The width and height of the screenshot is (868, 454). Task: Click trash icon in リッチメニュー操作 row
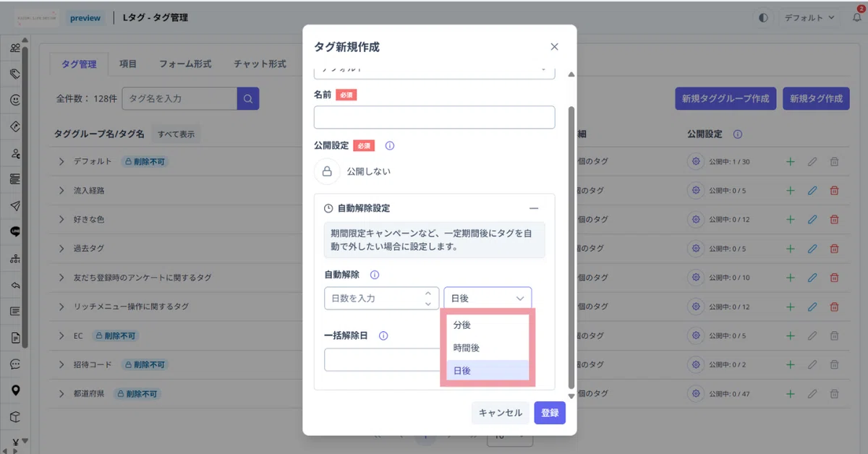point(834,307)
